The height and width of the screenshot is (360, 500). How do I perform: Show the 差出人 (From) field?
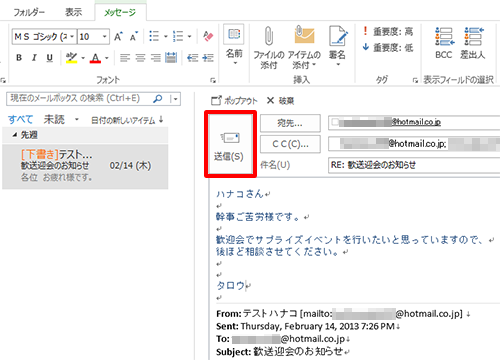(473, 43)
